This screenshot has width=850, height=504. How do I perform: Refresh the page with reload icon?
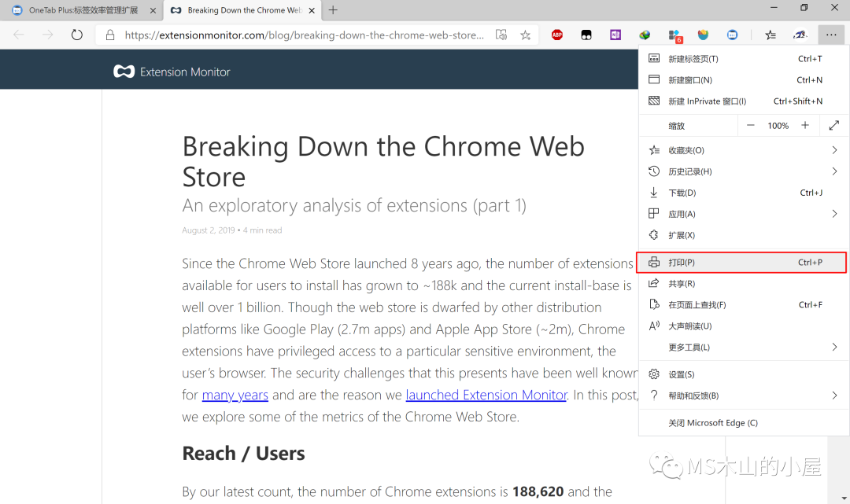77,35
